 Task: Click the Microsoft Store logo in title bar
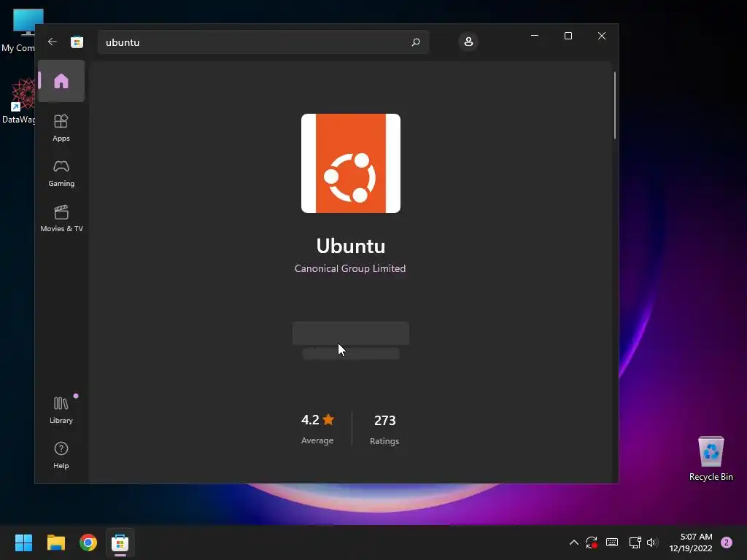[77, 42]
